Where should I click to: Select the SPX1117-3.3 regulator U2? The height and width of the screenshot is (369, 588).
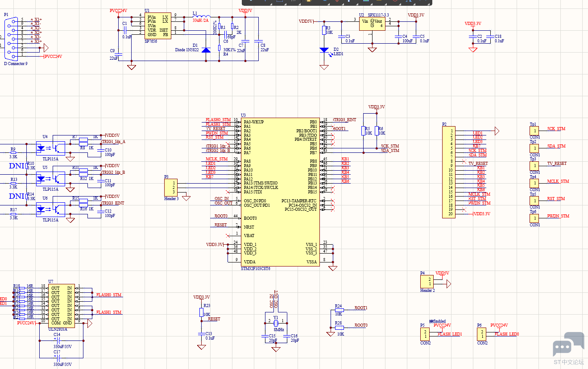coord(372,24)
